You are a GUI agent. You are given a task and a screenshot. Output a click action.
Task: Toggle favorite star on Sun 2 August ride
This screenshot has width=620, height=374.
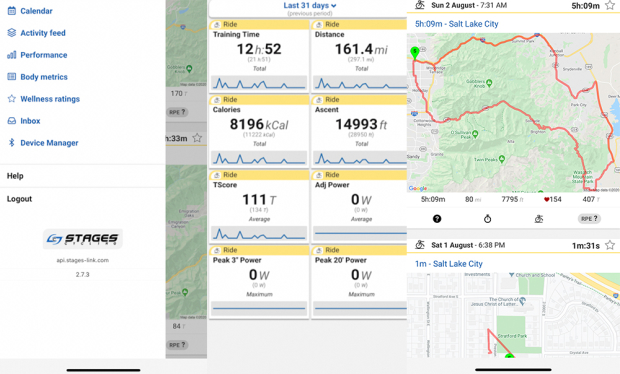[610, 6]
